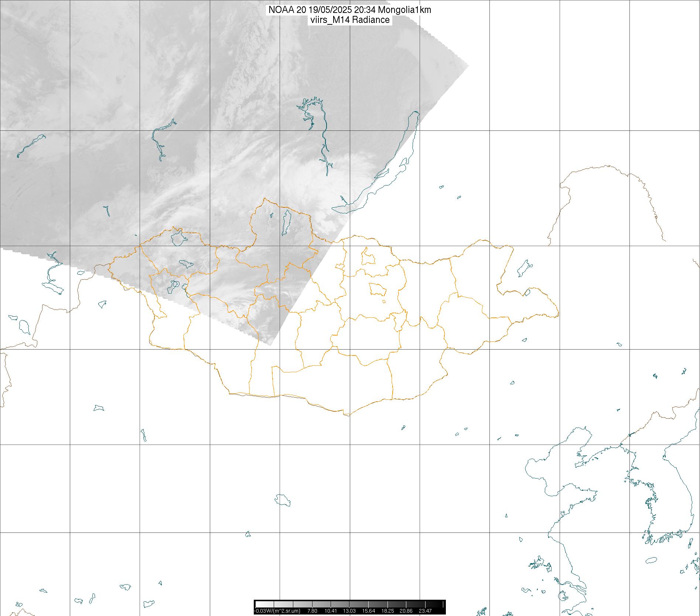Click the "-0.03W/(m^2.sr.um)" colorbar unit label
Viewport: 700px width, 616px height.
click(278, 611)
